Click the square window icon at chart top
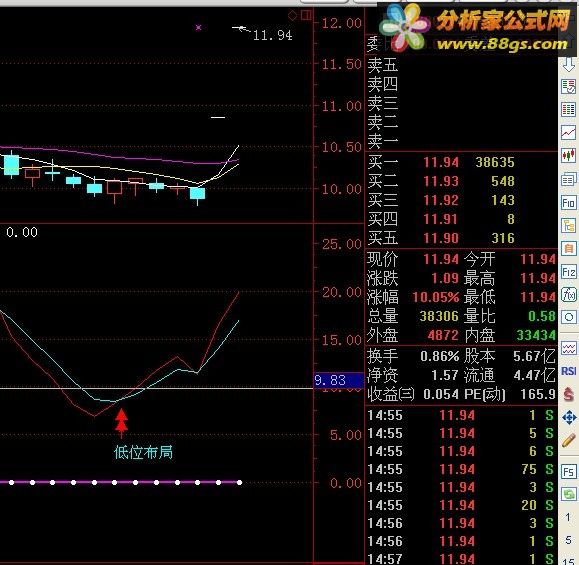This screenshot has height=565, width=579. coord(306,16)
